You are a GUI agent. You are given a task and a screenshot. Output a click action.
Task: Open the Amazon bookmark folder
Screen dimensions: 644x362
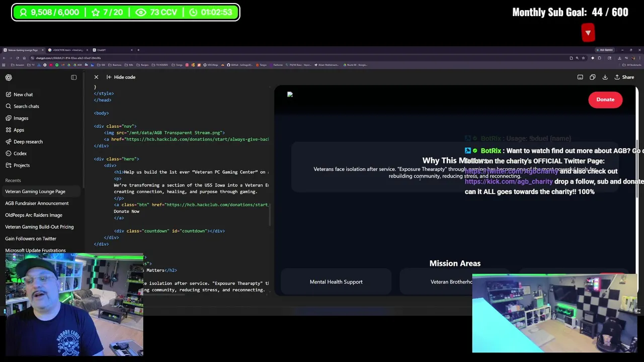coord(18,65)
